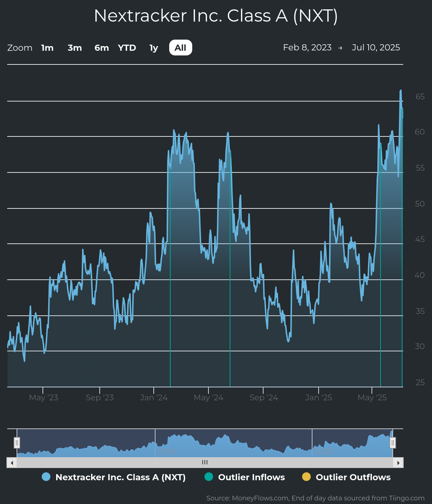Click the Feb 8, 2023 start date
This screenshot has width=432, height=504.
click(x=307, y=48)
